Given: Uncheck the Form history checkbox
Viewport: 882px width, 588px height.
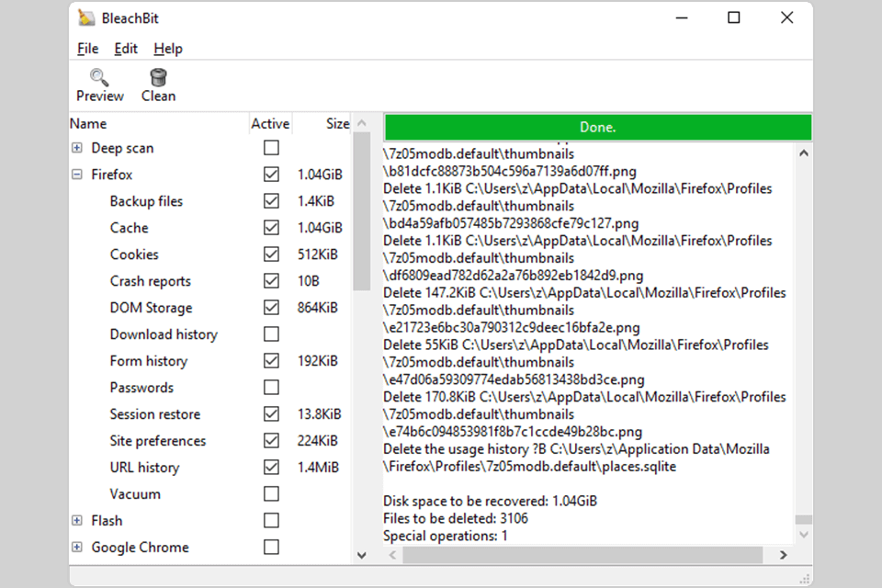Looking at the screenshot, I should pos(271,361).
